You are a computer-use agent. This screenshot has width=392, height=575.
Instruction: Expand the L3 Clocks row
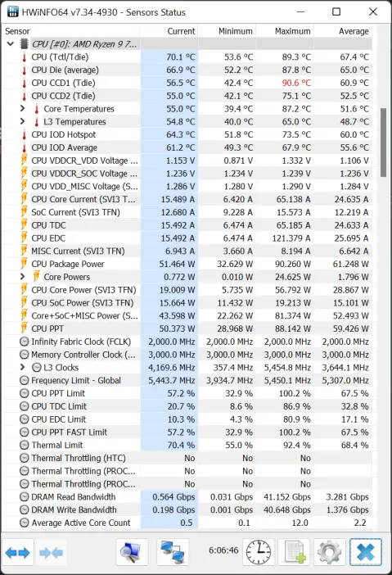(22, 367)
